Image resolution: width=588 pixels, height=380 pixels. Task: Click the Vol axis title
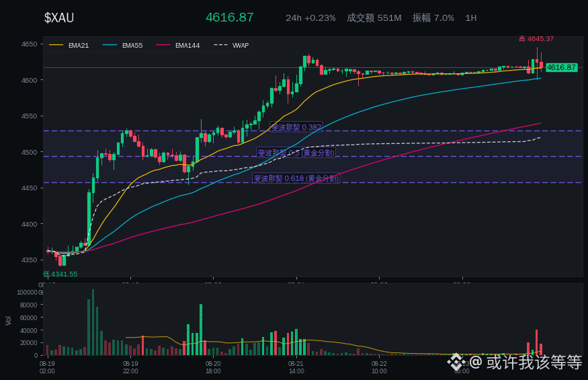(8, 321)
